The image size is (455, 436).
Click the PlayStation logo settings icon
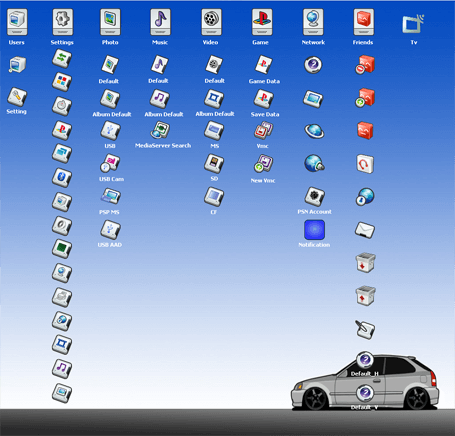click(x=62, y=130)
